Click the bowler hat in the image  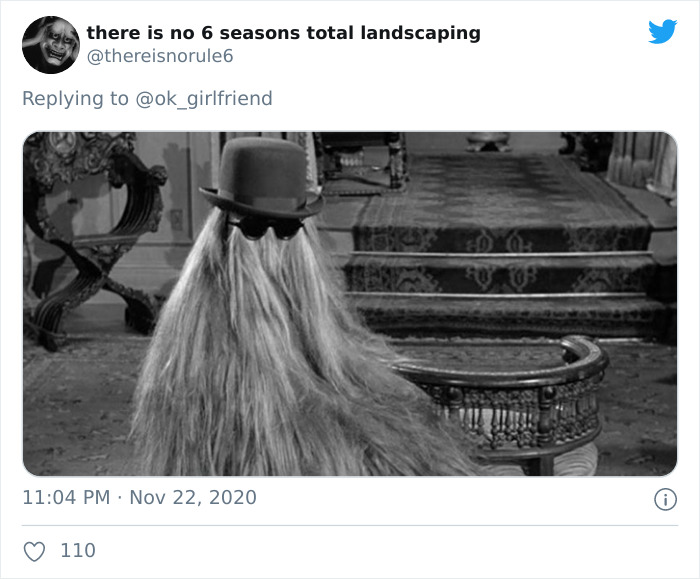(262, 178)
